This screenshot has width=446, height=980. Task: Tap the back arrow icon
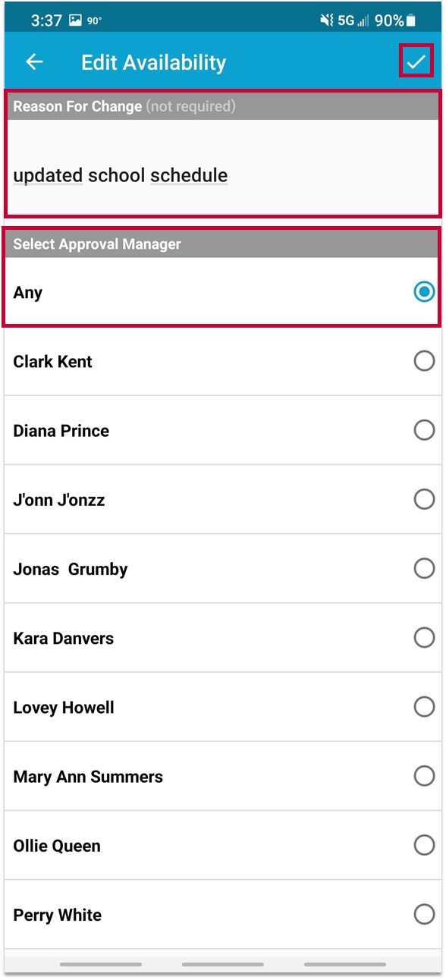point(35,62)
